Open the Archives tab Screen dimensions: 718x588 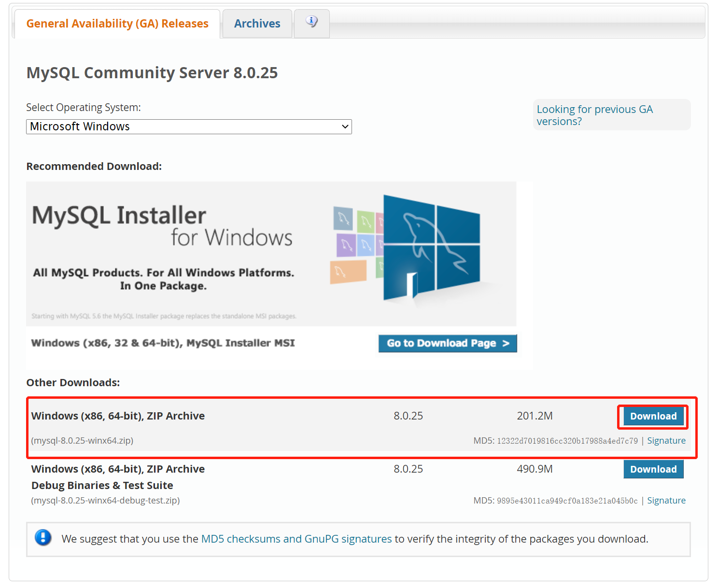(257, 24)
